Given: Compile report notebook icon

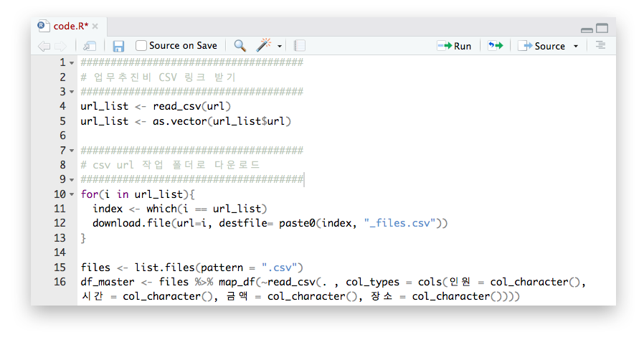Looking at the screenshot, I should 300,46.
